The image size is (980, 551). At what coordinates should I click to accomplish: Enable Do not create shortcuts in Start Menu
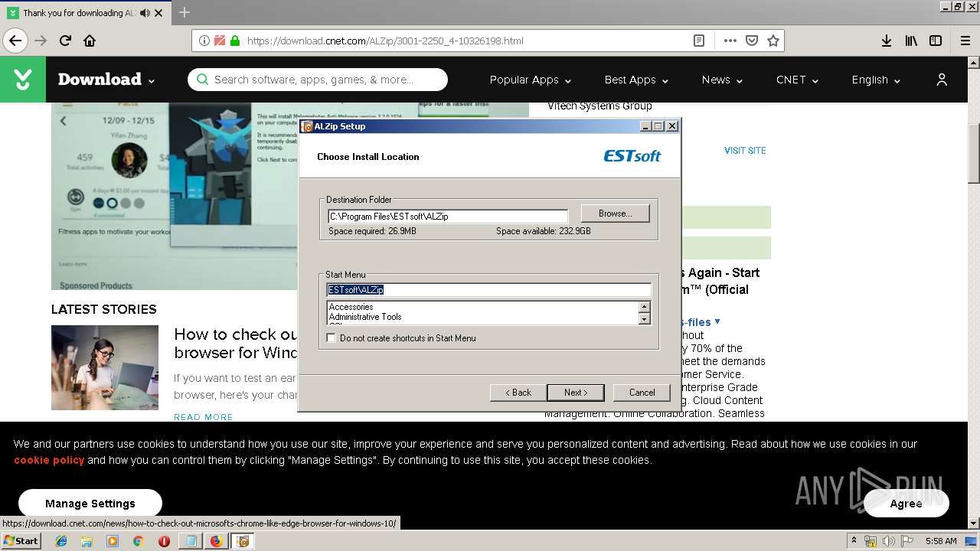[332, 337]
